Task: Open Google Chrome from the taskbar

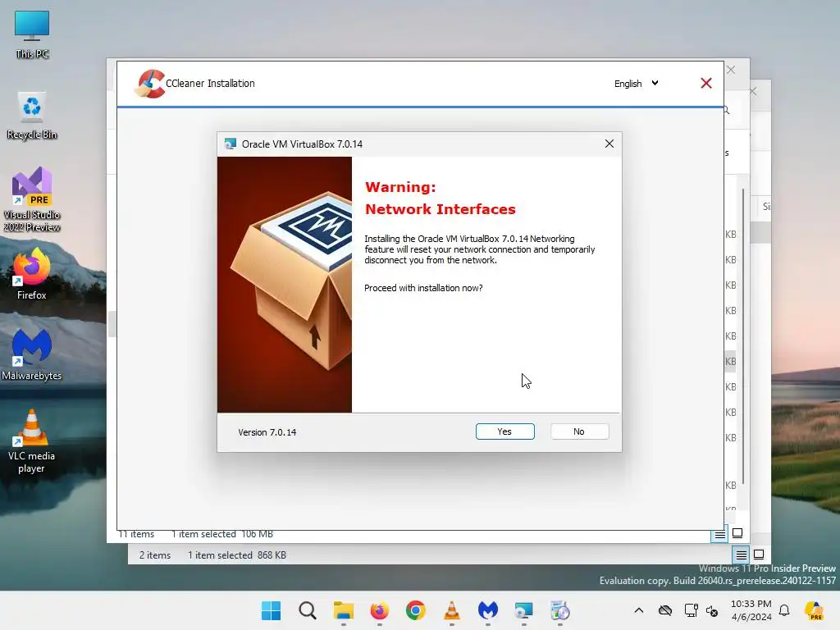Action: (x=416, y=610)
